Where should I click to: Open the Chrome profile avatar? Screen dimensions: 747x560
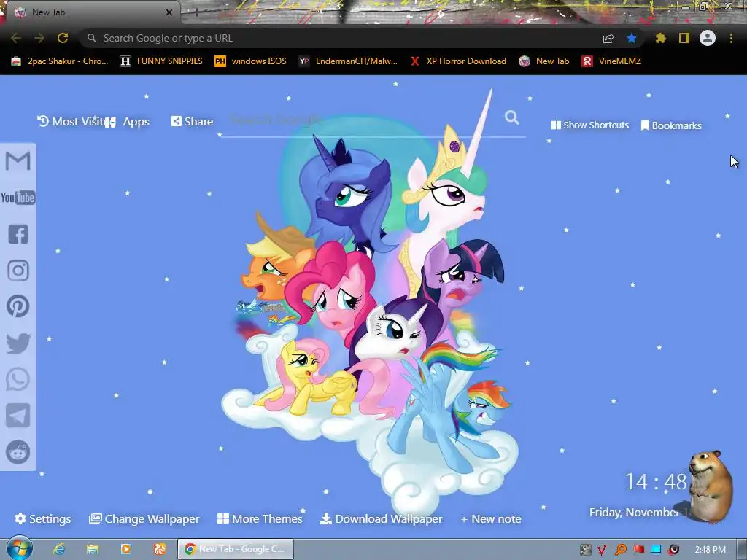tap(708, 38)
